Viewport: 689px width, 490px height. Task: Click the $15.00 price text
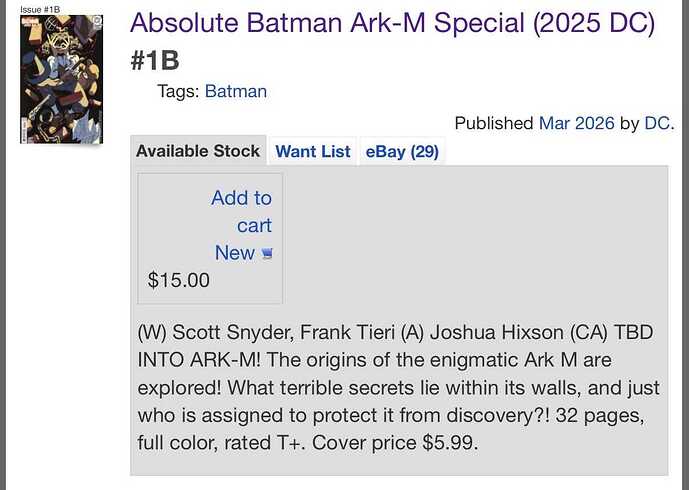(179, 280)
